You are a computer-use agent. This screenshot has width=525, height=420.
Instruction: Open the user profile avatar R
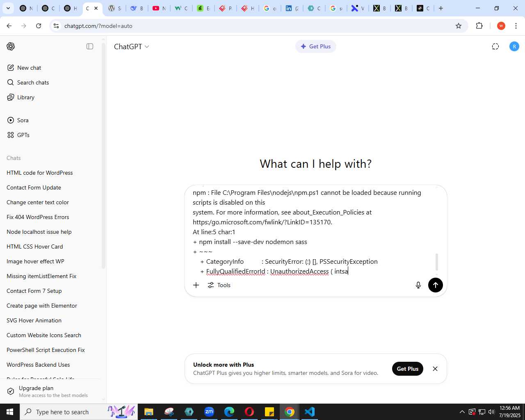(x=514, y=46)
